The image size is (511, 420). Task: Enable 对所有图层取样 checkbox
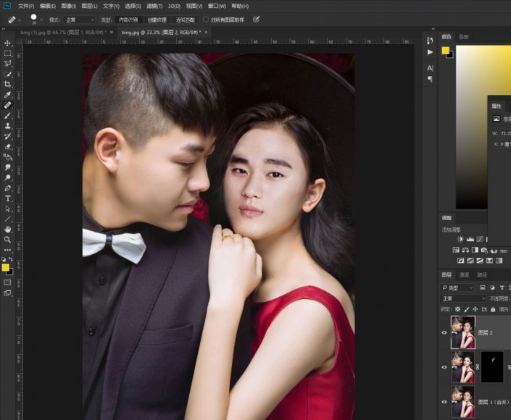(x=206, y=20)
